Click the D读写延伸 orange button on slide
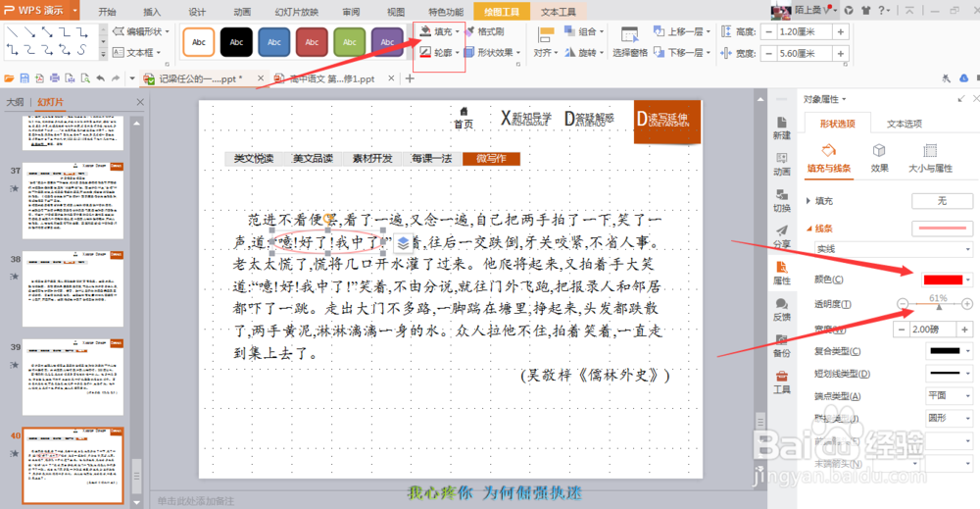The image size is (980, 509). pos(666,122)
